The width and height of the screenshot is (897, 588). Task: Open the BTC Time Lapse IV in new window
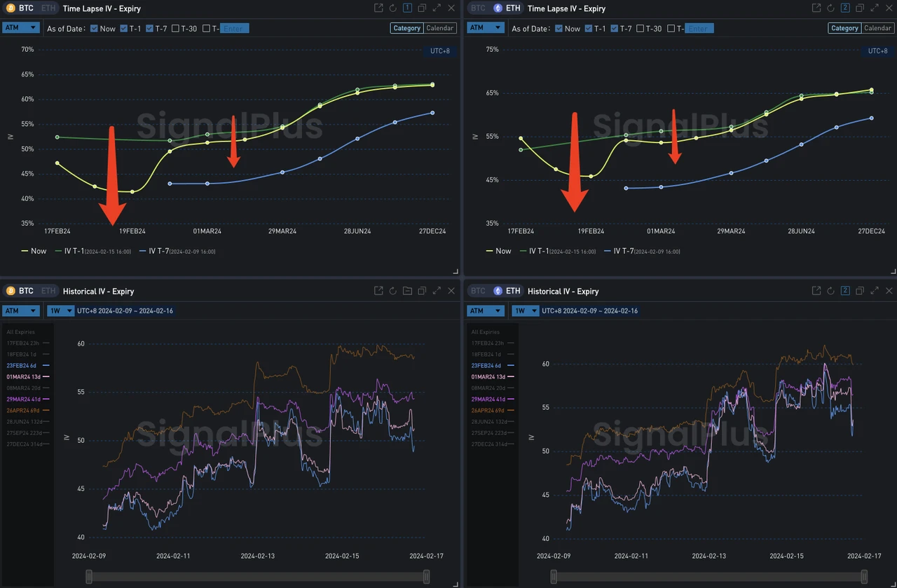point(377,8)
